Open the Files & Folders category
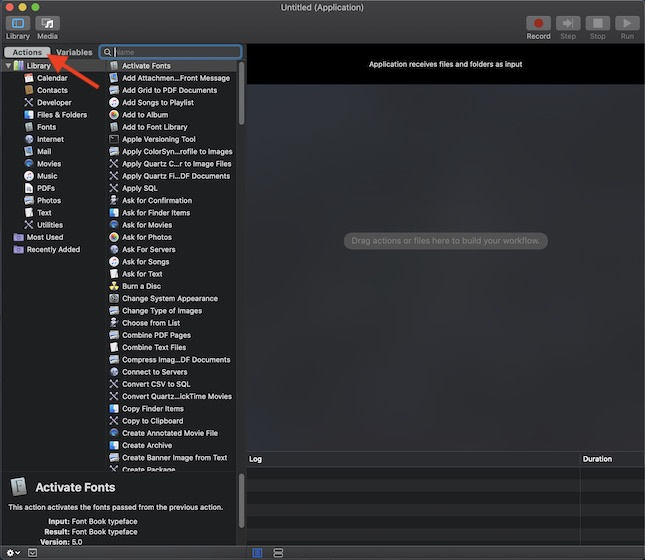The image size is (645, 560). tap(61, 115)
